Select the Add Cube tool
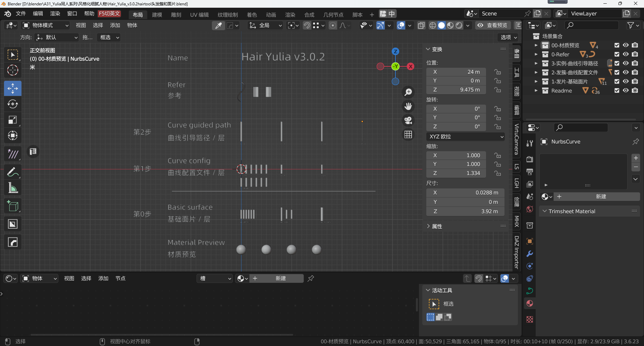Image resolution: width=644 pixels, height=346 pixels. click(13, 206)
